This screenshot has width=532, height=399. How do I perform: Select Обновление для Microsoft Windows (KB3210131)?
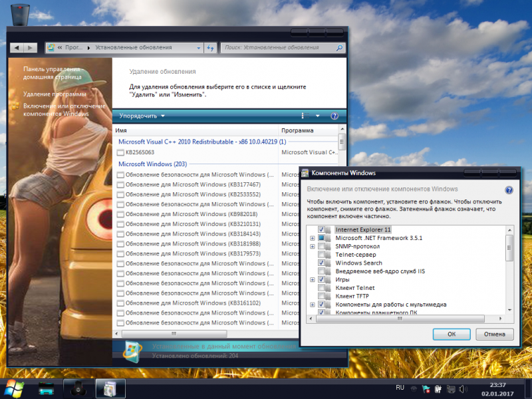pyautogui.click(x=194, y=224)
